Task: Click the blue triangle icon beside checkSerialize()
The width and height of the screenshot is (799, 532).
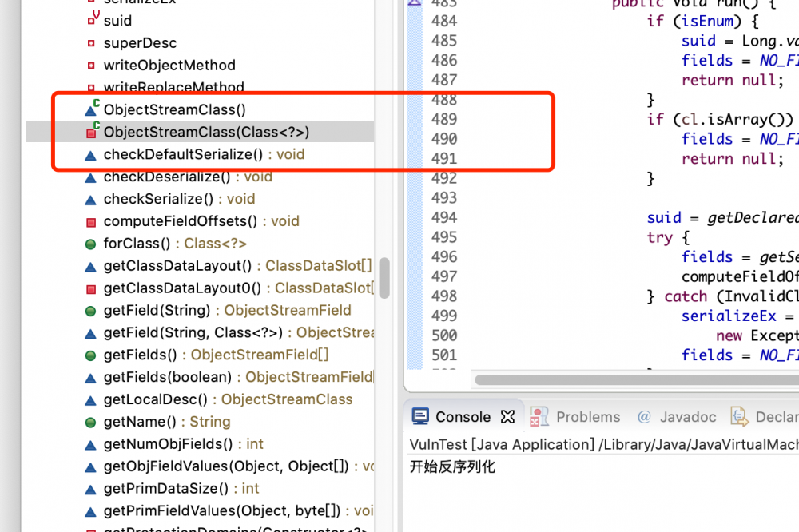Action: pyautogui.click(x=90, y=198)
